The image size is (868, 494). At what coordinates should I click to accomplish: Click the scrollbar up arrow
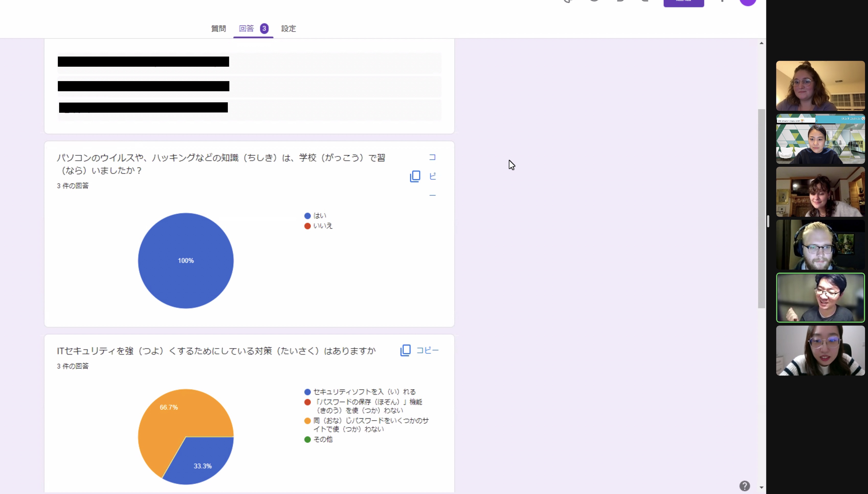click(761, 43)
